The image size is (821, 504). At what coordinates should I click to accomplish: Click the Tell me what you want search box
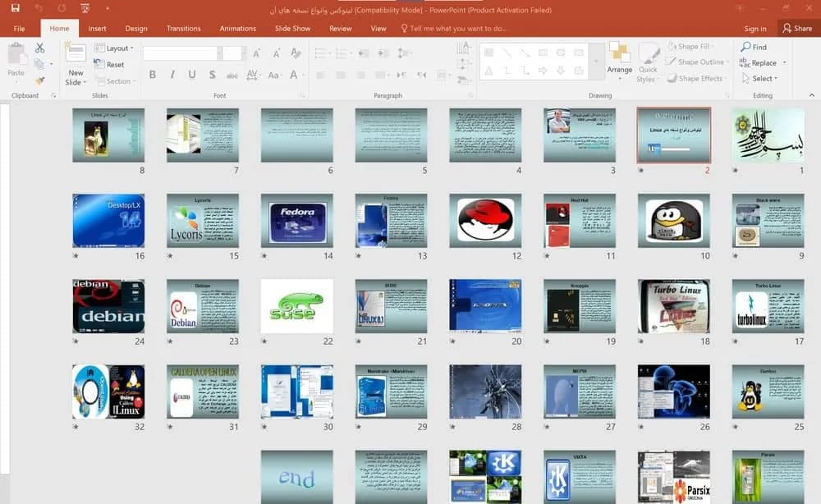pos(453,28)
